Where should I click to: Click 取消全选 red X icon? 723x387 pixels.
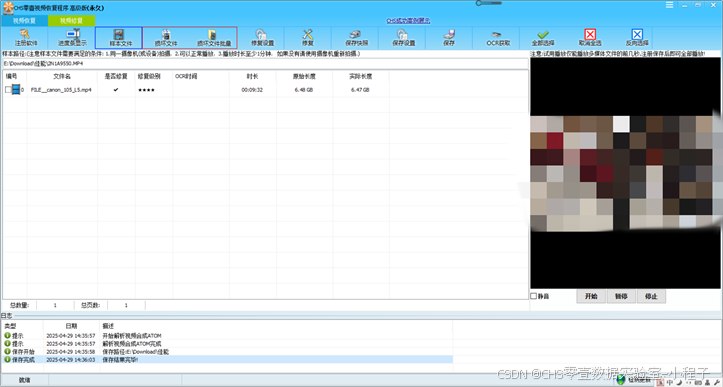point(590,34)
